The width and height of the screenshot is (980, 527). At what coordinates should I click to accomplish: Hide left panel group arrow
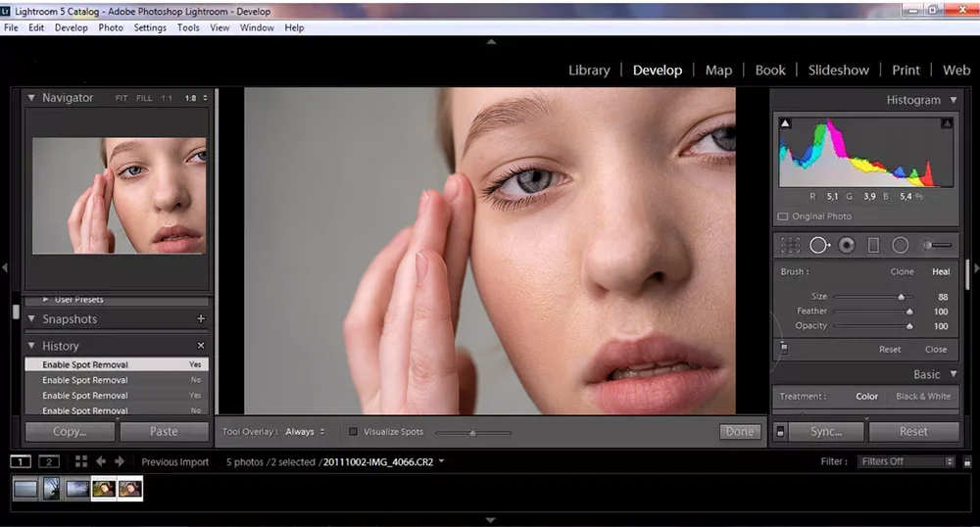pos(4,267)
